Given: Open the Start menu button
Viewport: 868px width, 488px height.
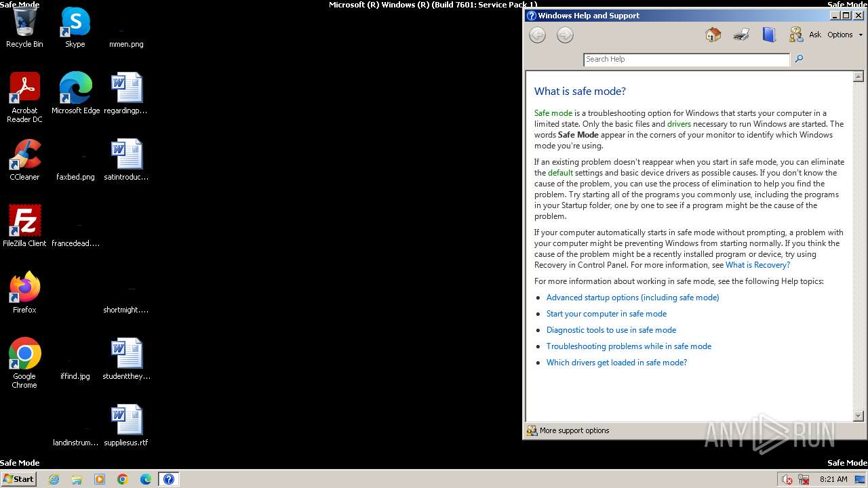Looking at the screenshot, I should pos(19,479).
